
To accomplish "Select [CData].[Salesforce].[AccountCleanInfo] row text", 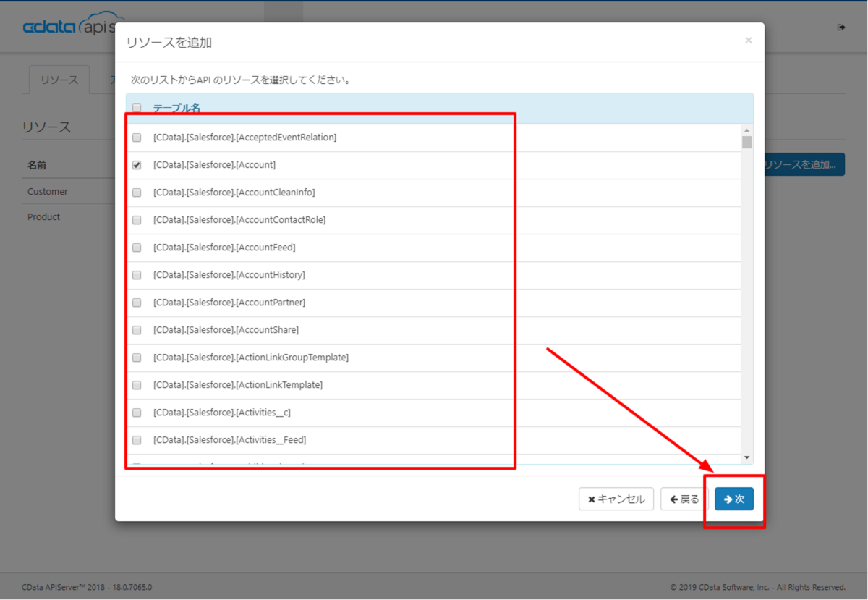I will 234,193.
